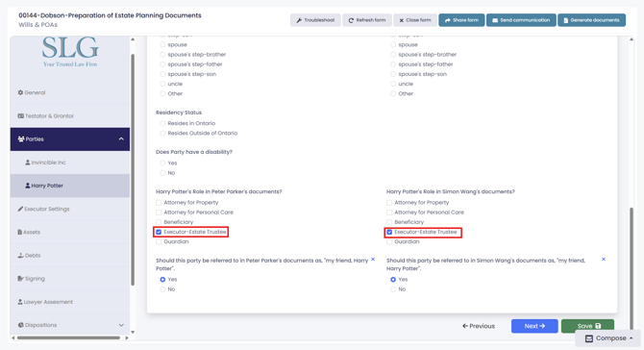Select left column spouse's step-brother
The height and width of the screenshot is (350, 644).
coord(162,55)
